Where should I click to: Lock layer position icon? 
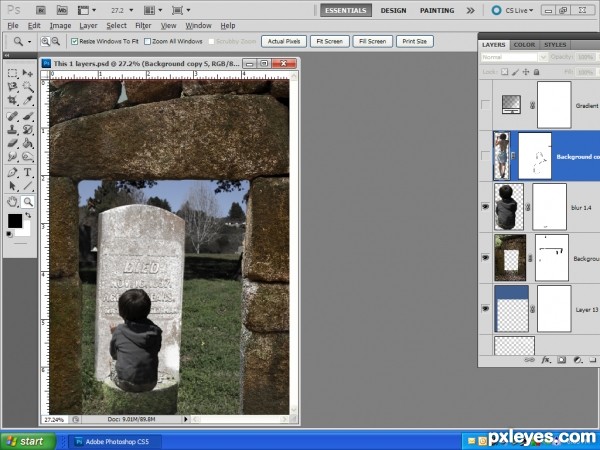526,72
